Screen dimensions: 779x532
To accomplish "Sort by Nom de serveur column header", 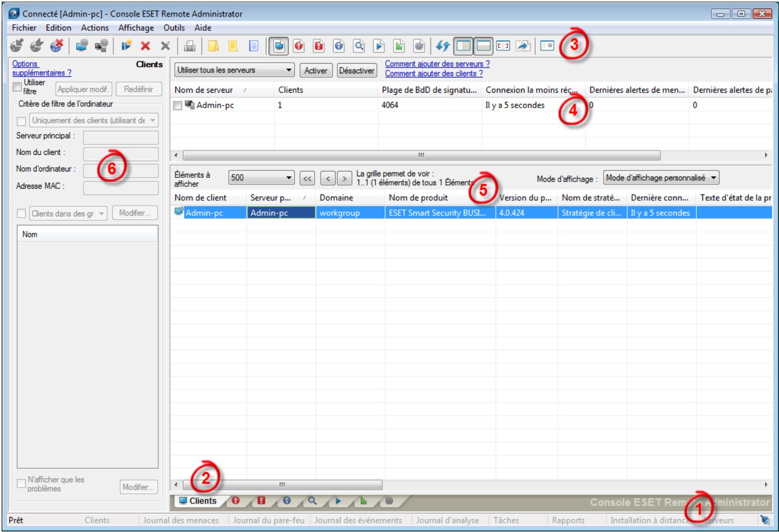I will [222, 90].
